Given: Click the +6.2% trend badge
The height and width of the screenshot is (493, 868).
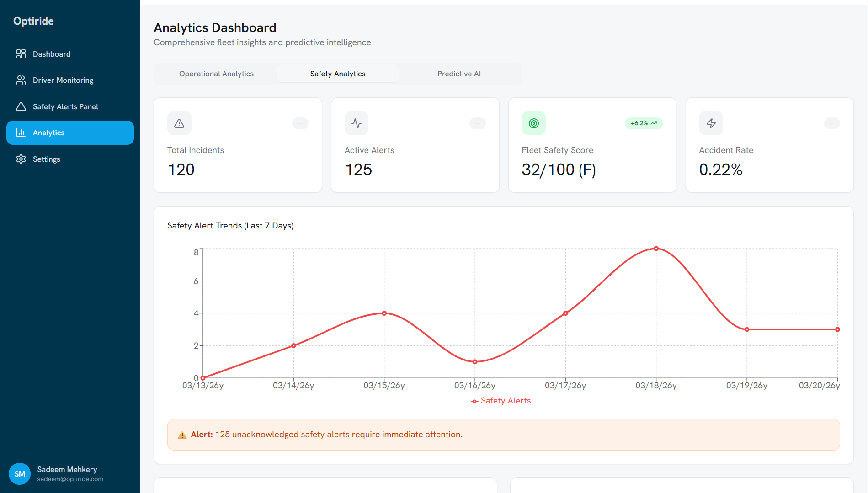Looking at the screenshot, I should (644, 123).
